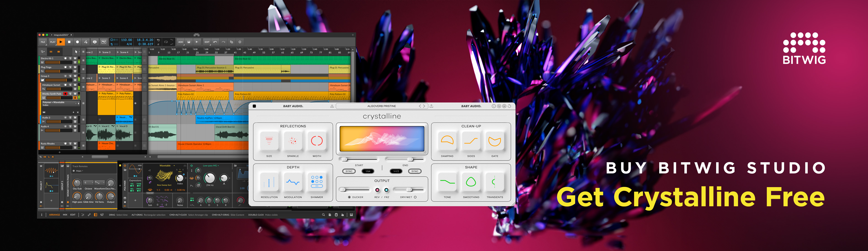Click the delete X icon in toolbar
Image resolution: width=868 pixels, height=251 pixels.
point(240,42)
